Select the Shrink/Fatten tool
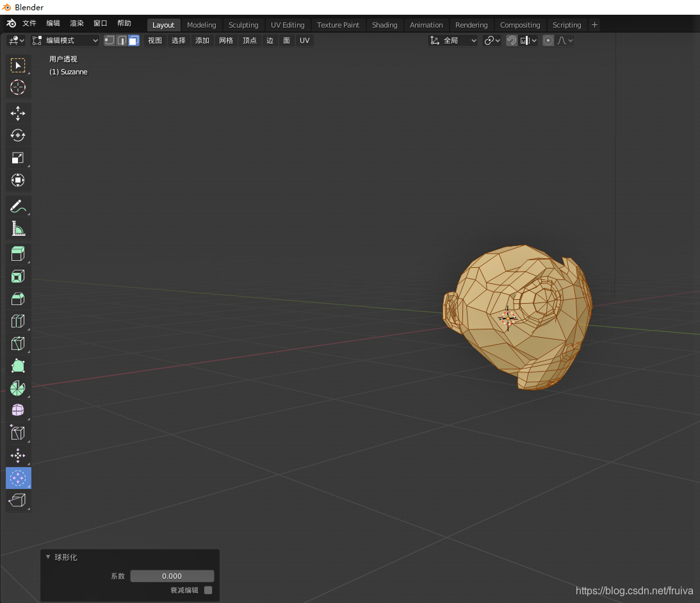This screenshot has height=603, width=700. click(x=18, y=456)
